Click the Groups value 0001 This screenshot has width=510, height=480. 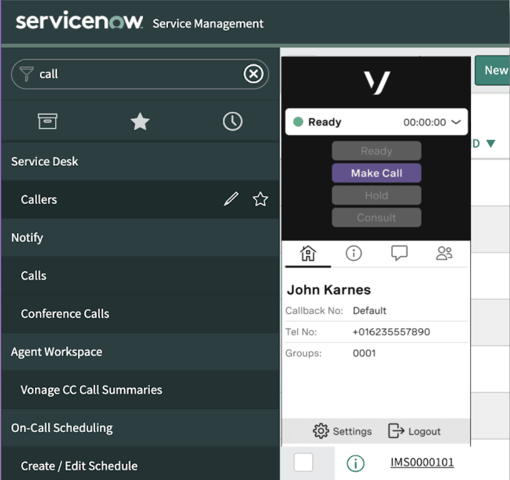[364, 353]
